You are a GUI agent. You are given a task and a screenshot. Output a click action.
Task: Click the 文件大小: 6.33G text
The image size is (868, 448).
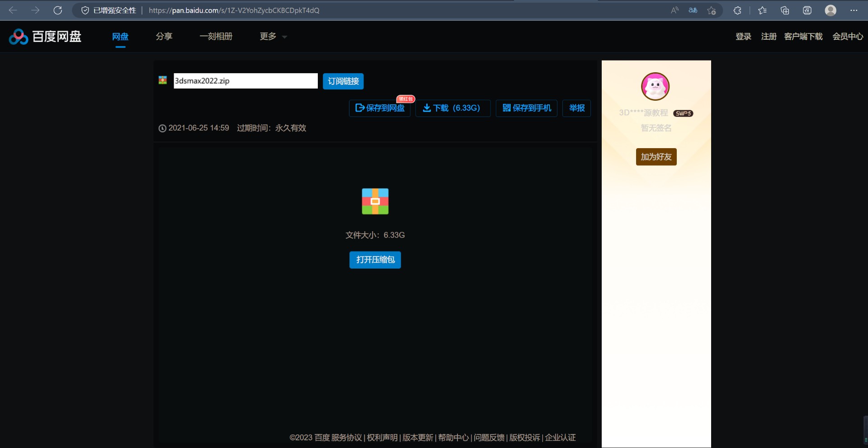pyautogui.click(x=375, y=235)
